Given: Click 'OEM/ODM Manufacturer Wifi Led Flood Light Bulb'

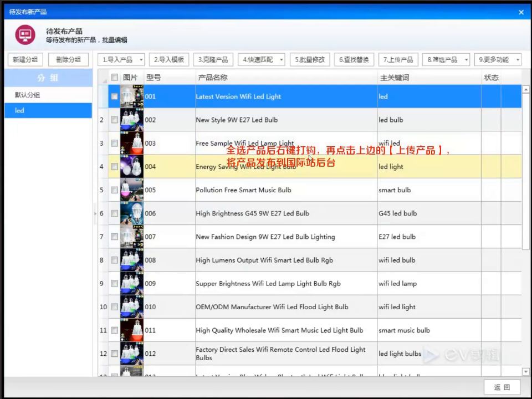Looking at the screenshot, I should (272, 306).
